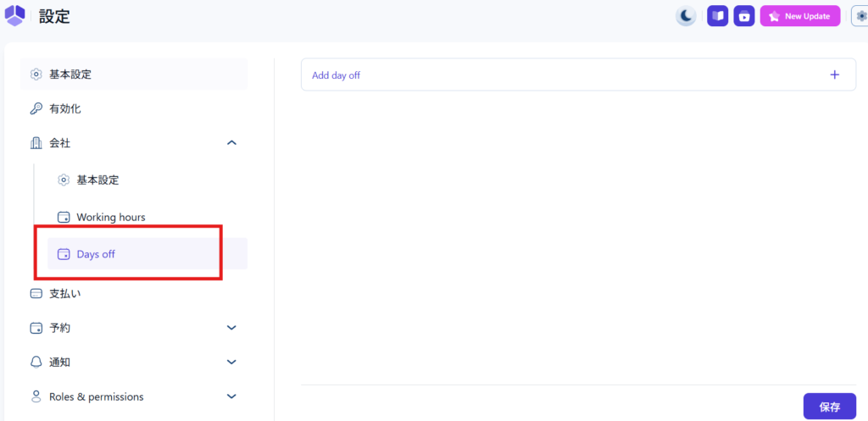868x421 pixels.
Task: Toggle dark mode with the moon icon
Action: (x=686, y=16)
